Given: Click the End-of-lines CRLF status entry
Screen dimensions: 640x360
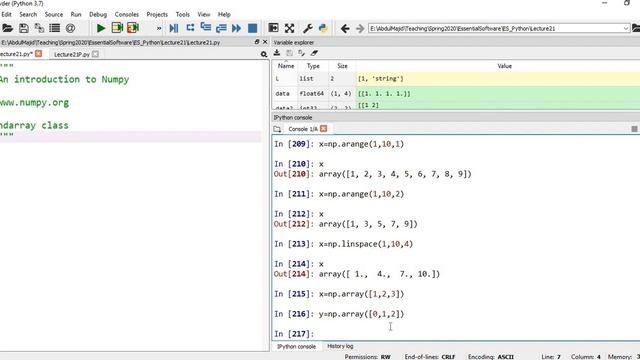Looking at the screenshot, I should (x=430, y=357).
